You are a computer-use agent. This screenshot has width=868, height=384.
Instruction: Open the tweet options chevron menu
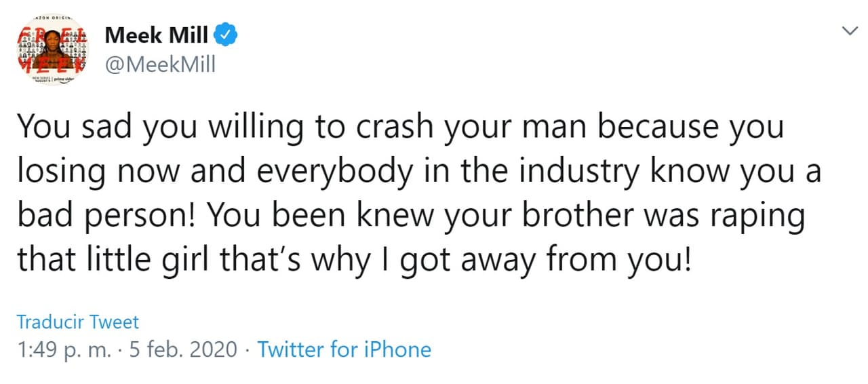[x=848, y=31]
